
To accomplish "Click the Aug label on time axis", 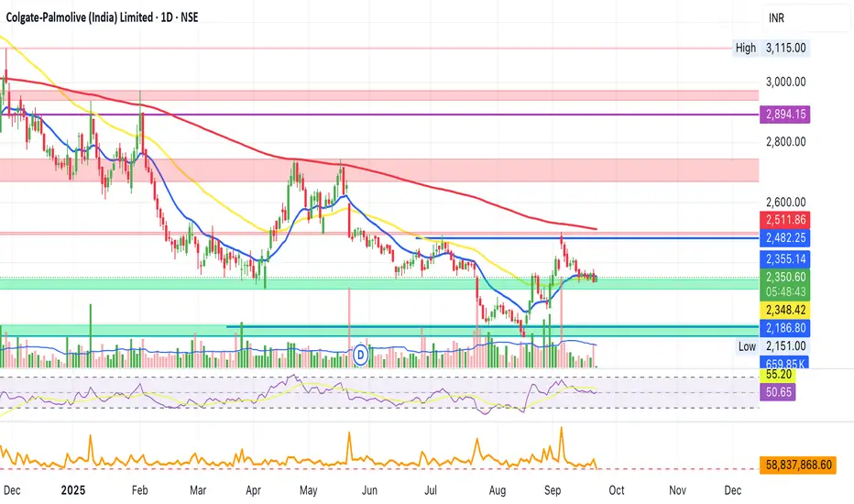I will [x=498, y=490].
